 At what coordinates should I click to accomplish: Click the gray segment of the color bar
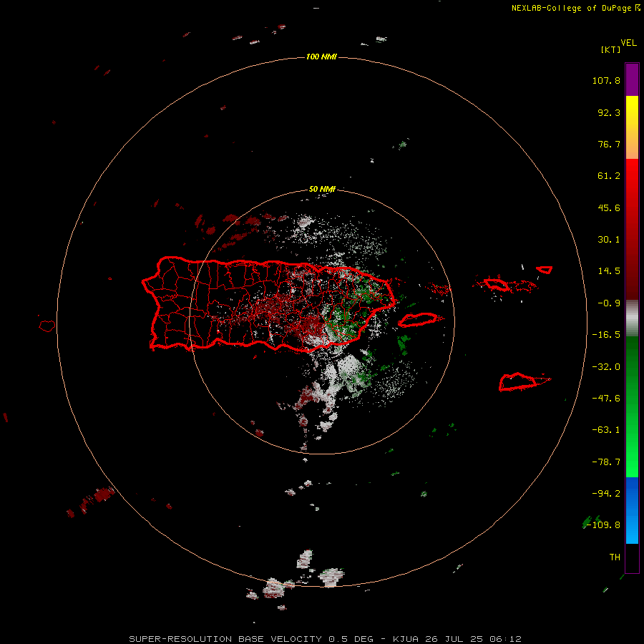tap(632, 318)
